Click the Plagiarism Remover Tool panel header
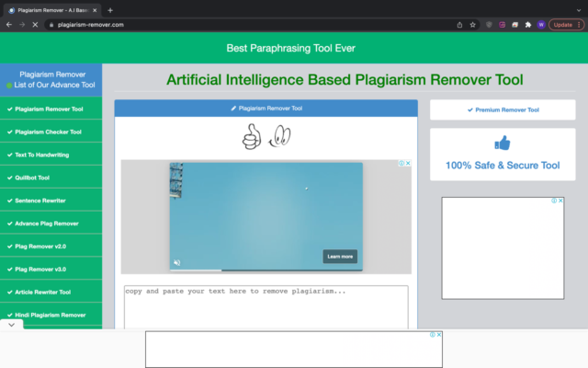 coord(266,109)
